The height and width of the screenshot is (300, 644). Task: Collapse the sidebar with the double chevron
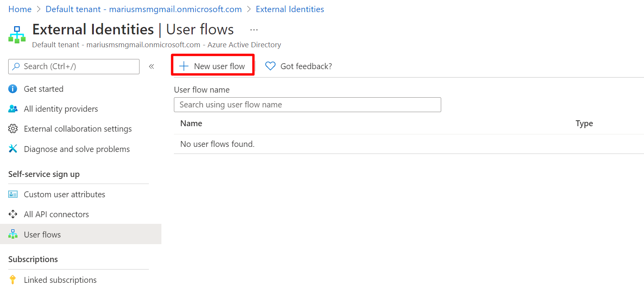pyautogui.click(x=152, y=66)
